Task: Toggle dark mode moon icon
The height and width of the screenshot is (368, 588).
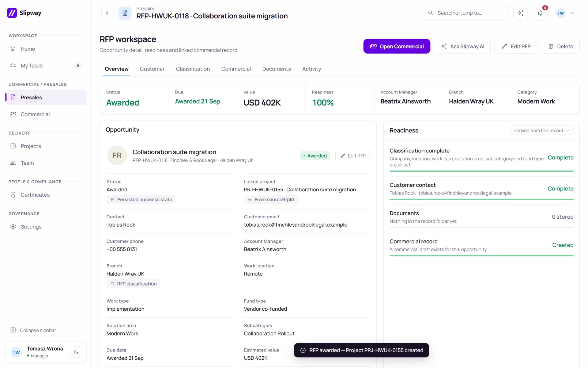Action: coord(76,352)
